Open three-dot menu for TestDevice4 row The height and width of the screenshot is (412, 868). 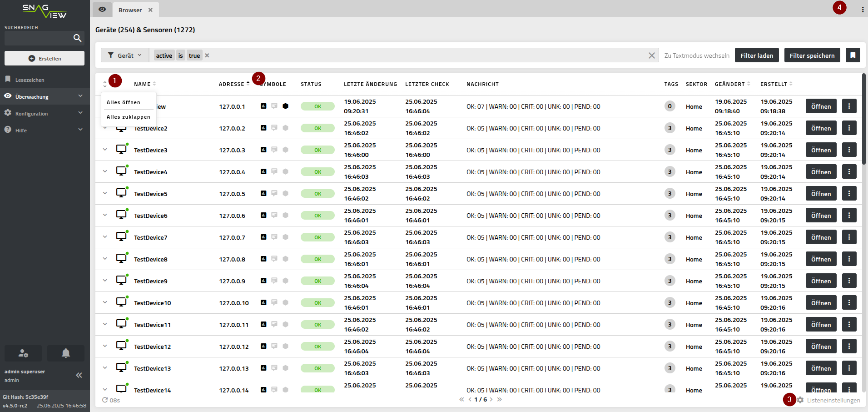pyautogui.click(x=849, y=172)
